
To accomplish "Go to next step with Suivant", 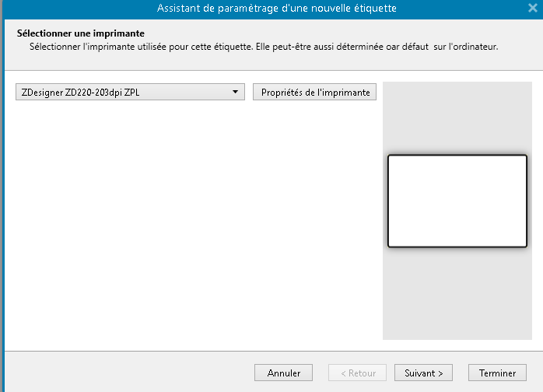I will coord(424,373).
